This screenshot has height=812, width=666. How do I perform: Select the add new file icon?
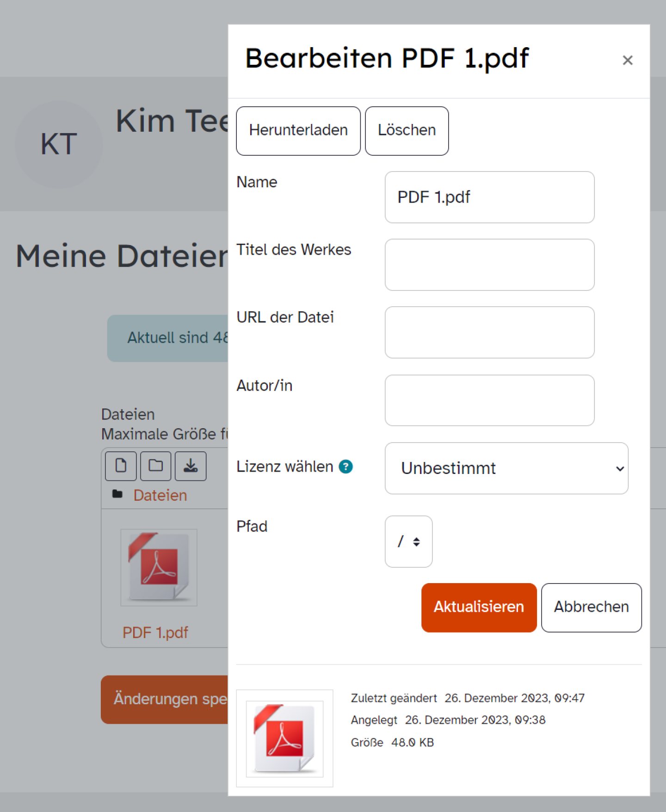120,466
